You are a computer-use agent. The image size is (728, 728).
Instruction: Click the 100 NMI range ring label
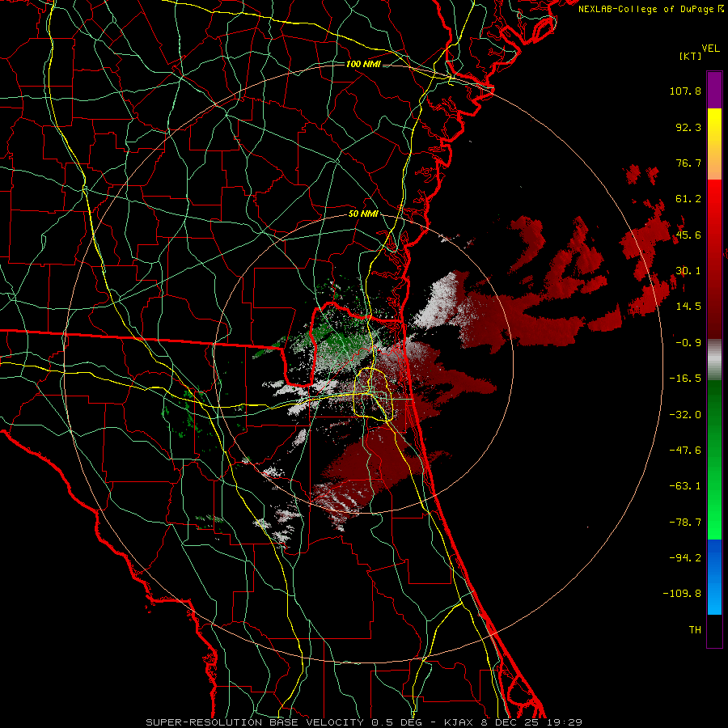click(363, 64)
